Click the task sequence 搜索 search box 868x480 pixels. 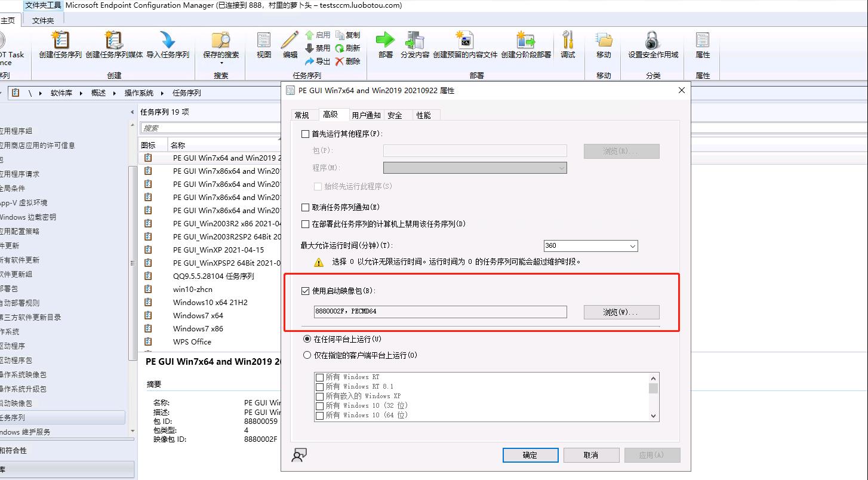(x=210, y=128)
